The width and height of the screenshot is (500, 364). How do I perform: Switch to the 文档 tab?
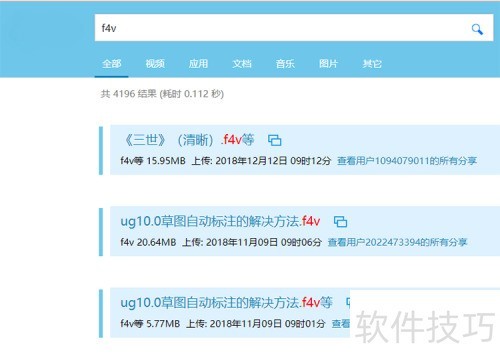[x=242, y=63]
